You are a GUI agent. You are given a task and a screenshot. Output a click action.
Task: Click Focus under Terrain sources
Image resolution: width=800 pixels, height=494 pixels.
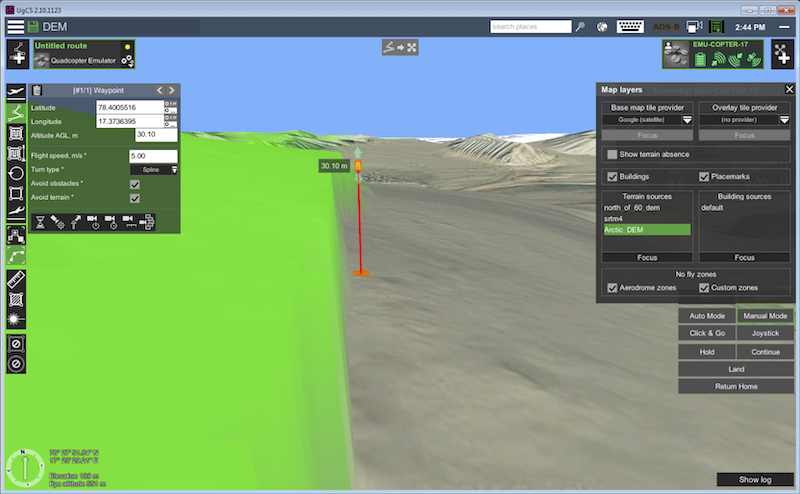647,258
